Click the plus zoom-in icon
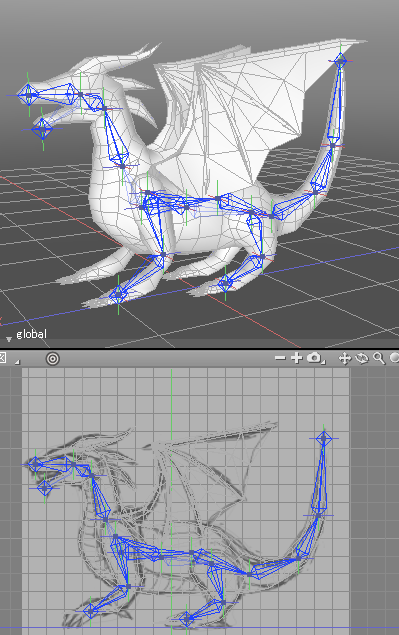The image size is (399, 635). 296,358
